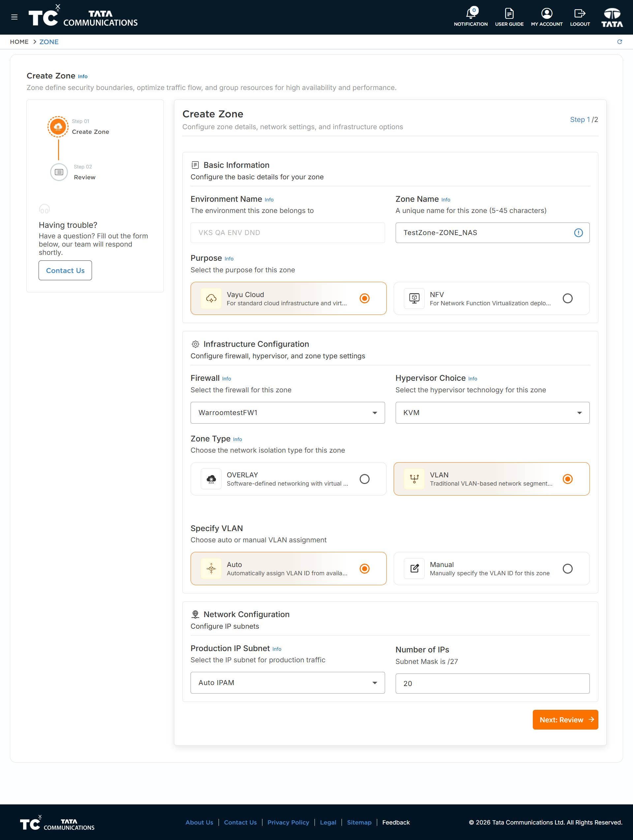Click the warning icon in Zone Name field
Image resolution: width=633 pixels, height=840 pixels.
[578, 233]
